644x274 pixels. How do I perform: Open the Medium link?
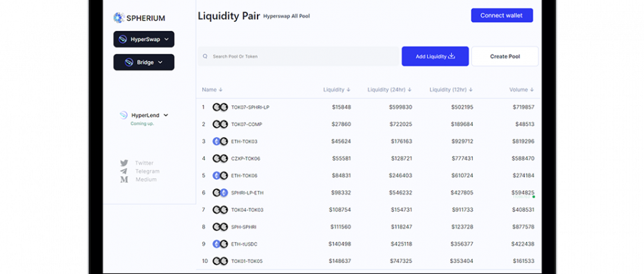point(146,179)
